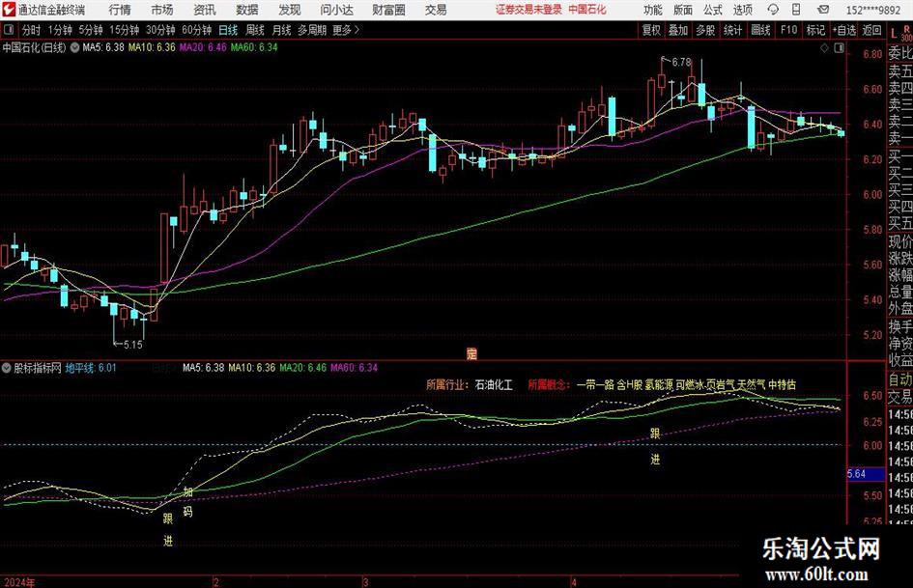Viewport: 913px width, 588px height.
Task: Open the 财富圈 menu
Action: (x=388, y=10)
